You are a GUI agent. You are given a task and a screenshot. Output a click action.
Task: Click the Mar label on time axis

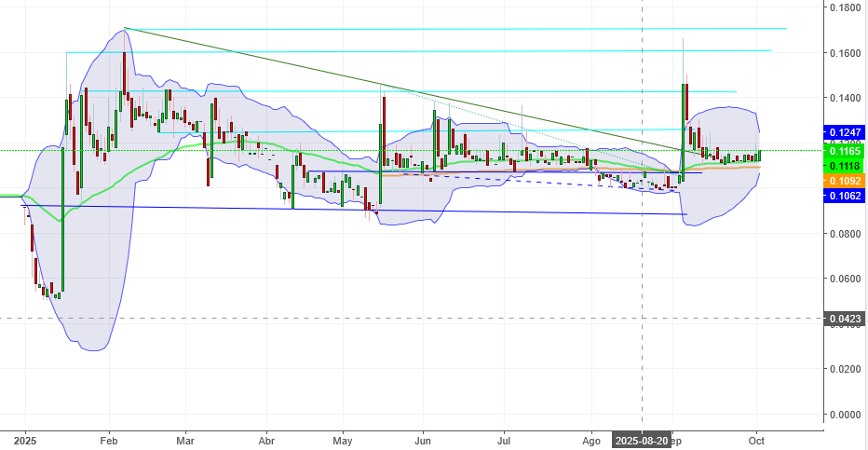click(185, 441)
